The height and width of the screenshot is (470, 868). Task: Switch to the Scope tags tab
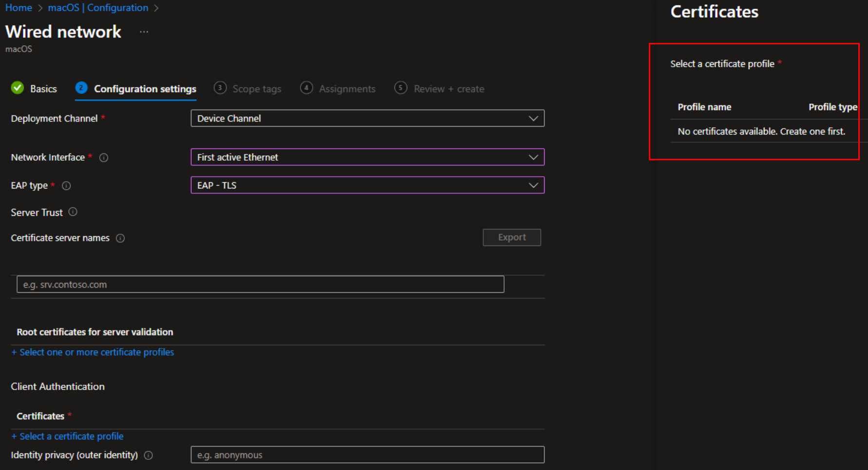pos(257,89)
